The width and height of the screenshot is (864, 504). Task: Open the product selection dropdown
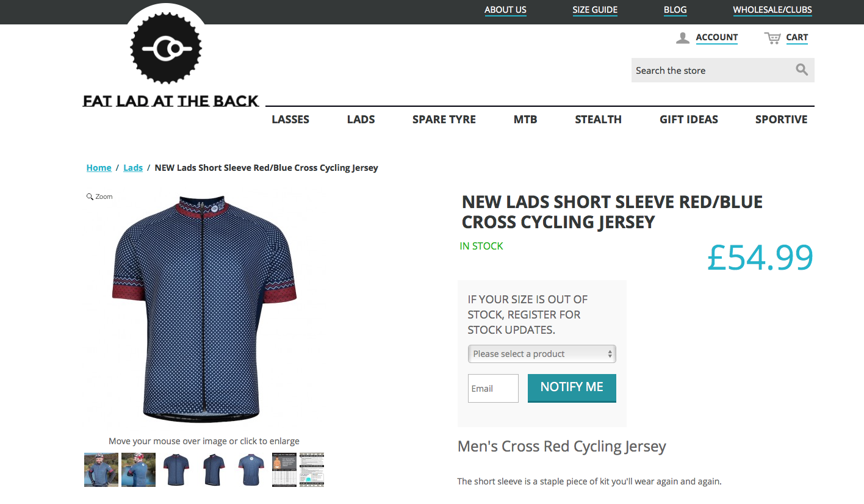tap(541, 354)
